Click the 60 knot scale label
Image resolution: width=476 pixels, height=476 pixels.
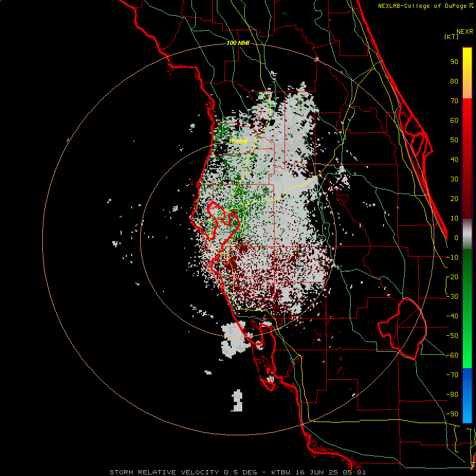[x=454, y=120]
